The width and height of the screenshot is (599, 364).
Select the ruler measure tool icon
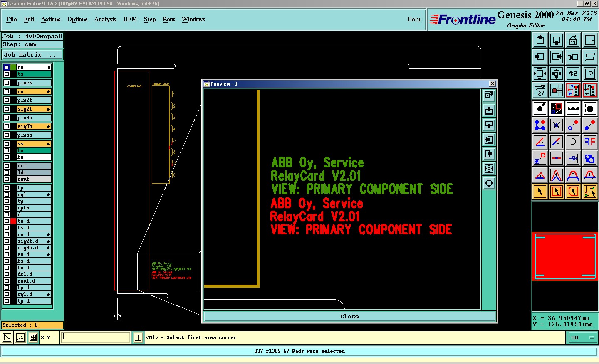tap(573, 108)
